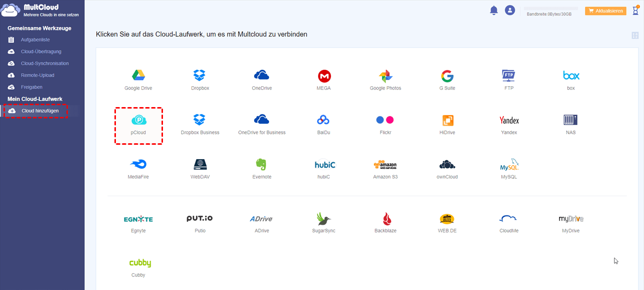
Task: Add Amazon S3 storage
Action: pyautogui.click(x=385, y=165)
